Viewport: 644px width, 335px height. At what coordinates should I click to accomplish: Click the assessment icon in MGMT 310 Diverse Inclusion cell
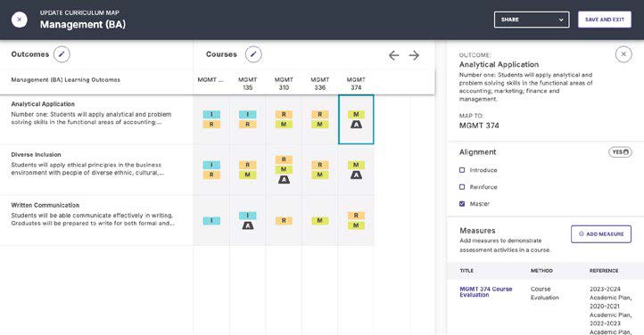pyautogui.click(x=284, y=180)
